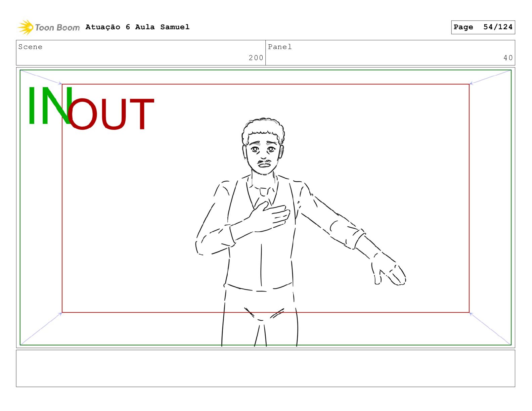Click the 'Scene' label
The width and height of the screenshot is (532, 411).
[x=30, y=47]
